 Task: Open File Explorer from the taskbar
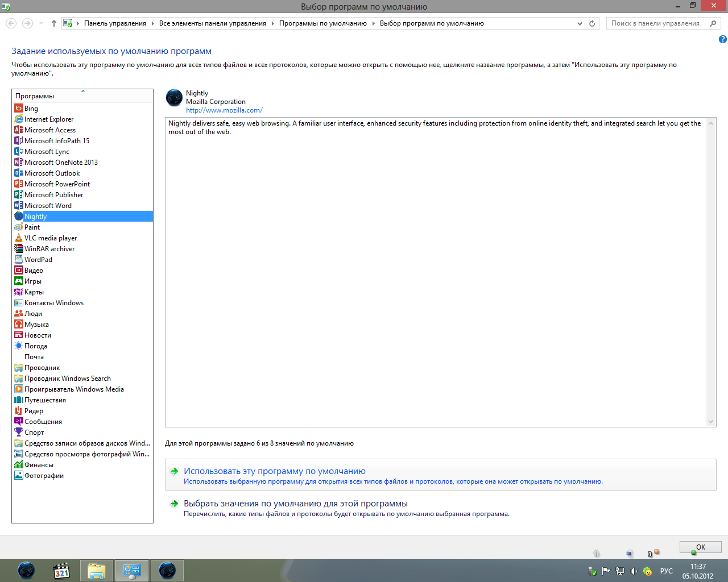pyautogui.click(x=97, y=571)
